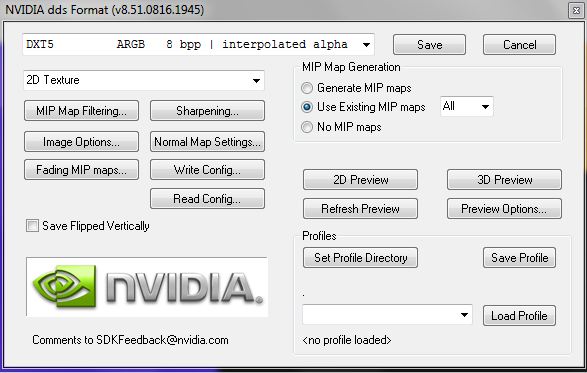Open the DXT5 compression format dropdown

click(x=198, y=45)
